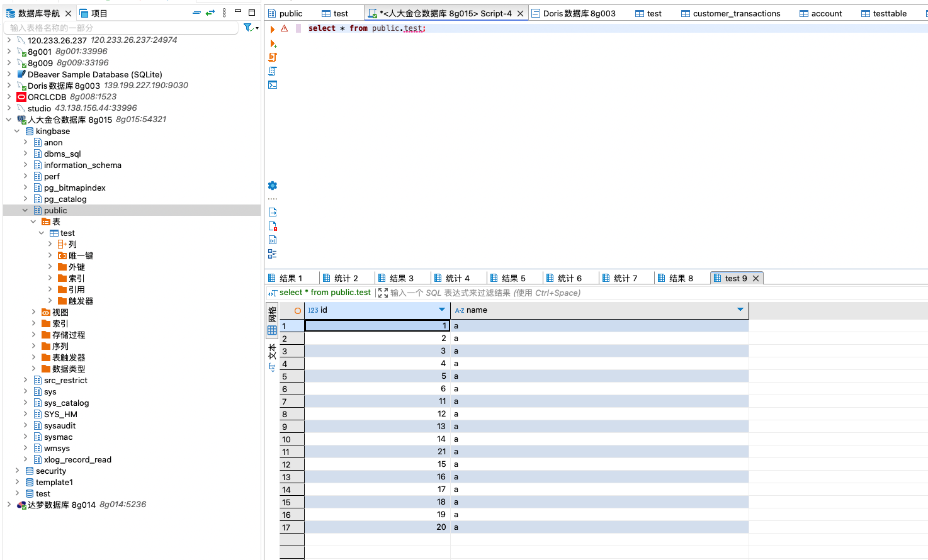This screenshot has width=928, height=560.
Task: Close the Script-4 editor tab
Action: (521, 13)
